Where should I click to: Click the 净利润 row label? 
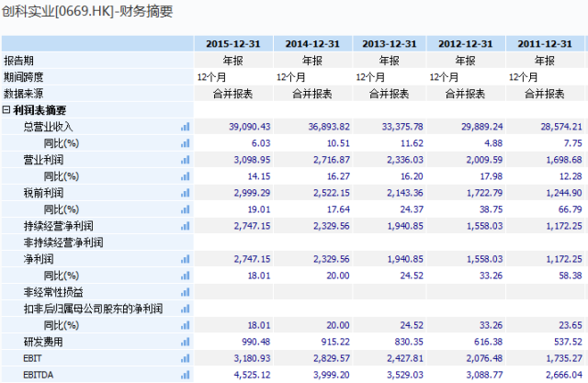pyautogui.click(x=39, y=259)
